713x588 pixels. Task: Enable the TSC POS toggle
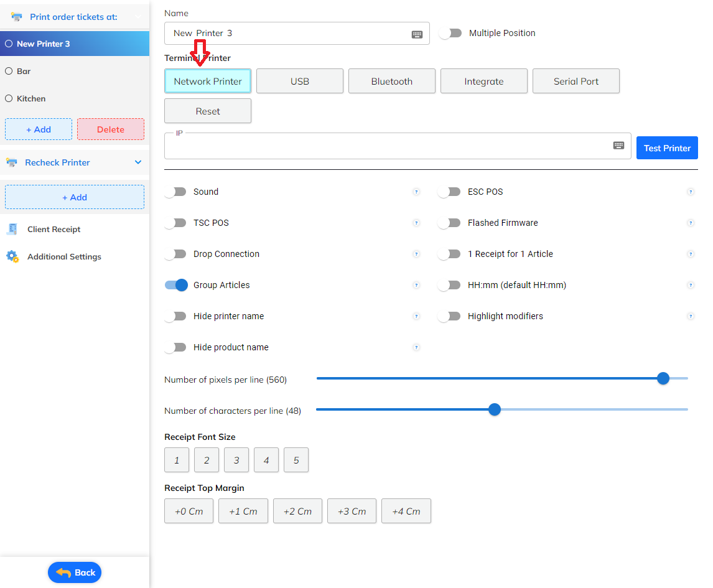click(x=175, y=223)
